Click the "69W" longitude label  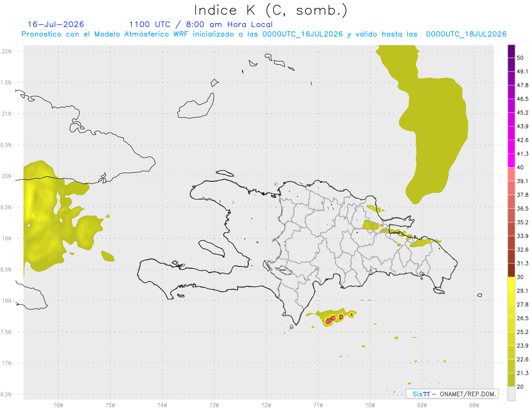[422, 405]
